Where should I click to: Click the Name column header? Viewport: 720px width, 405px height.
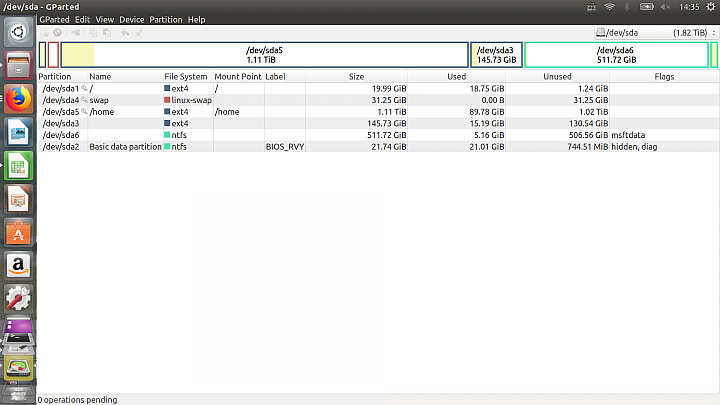(x=125, y=77)
